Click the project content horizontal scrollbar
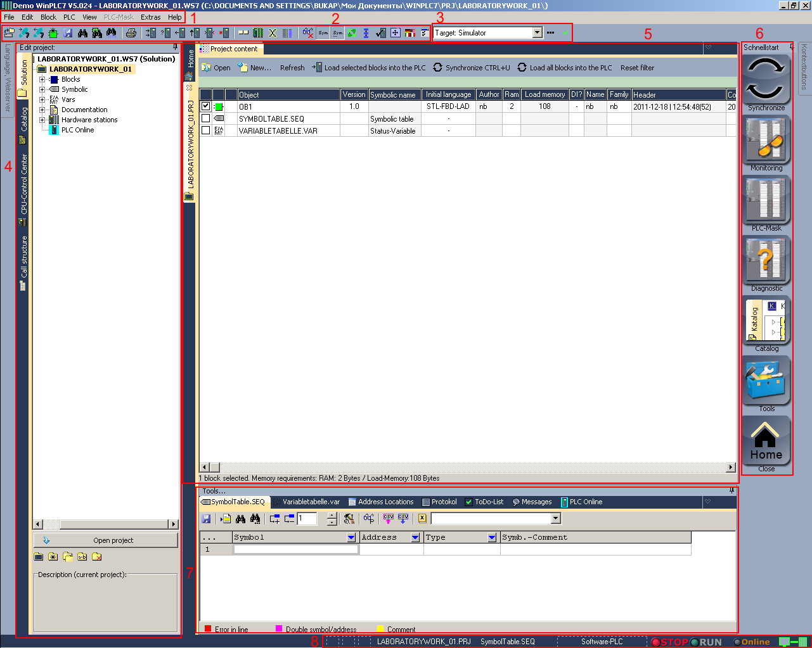The image size is (812, 648). pos(469,467)
